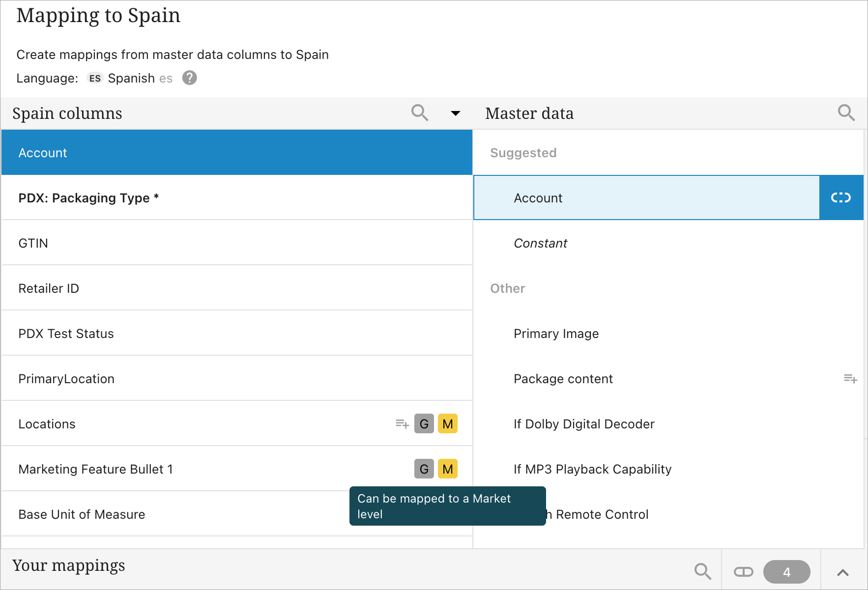Click the help icon next to Spanish language

coord(189,78)
